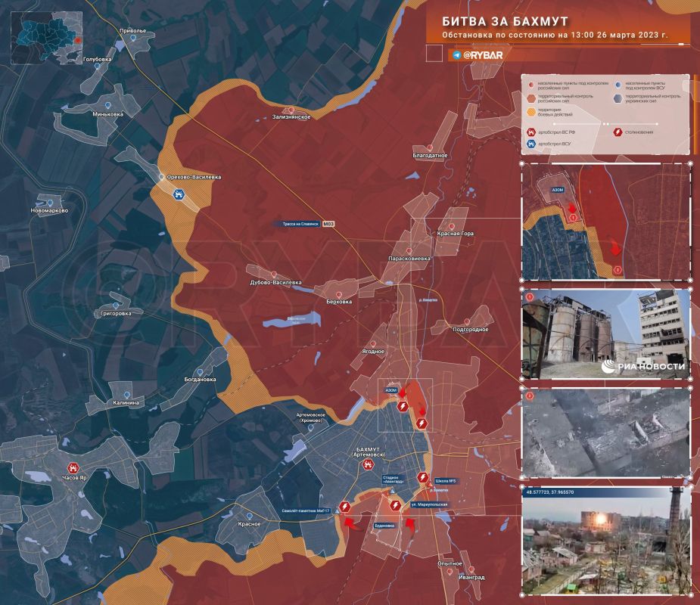This screenshot has width=700, height=605.
Task: Select the red artillery icon under Бахмут label
Action: (369, 464)
